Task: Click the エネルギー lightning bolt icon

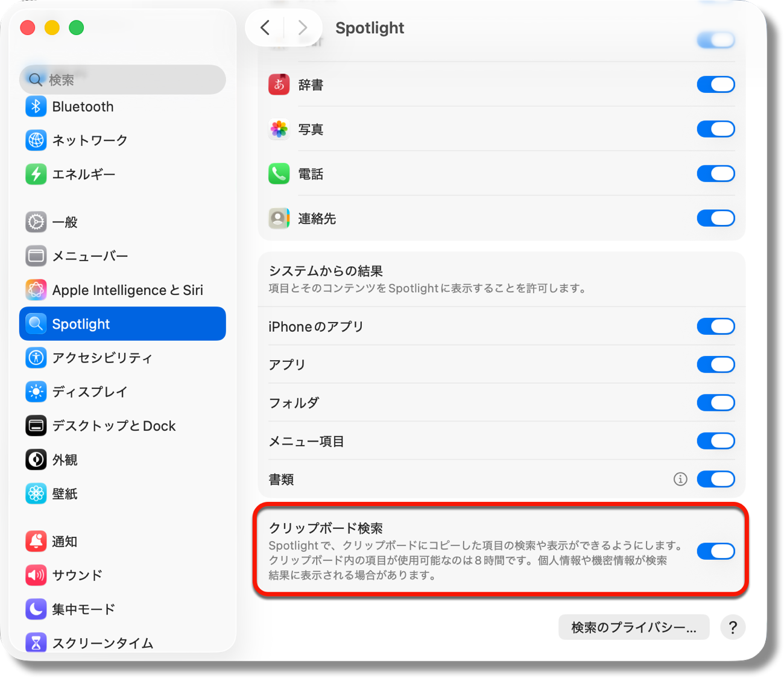Action: click(36, 174)
